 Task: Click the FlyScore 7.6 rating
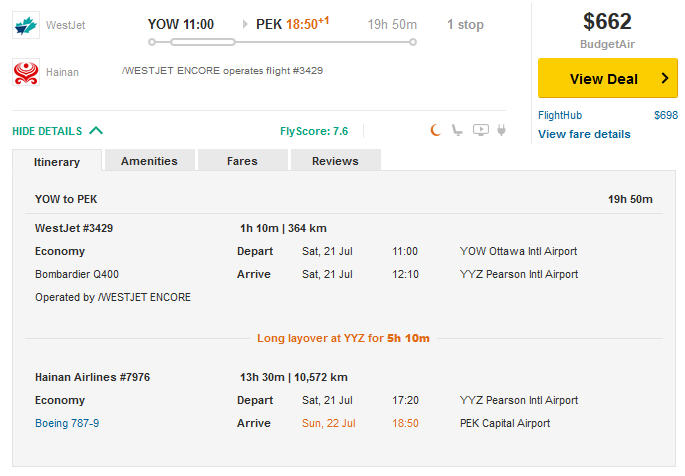pos(314,131)
